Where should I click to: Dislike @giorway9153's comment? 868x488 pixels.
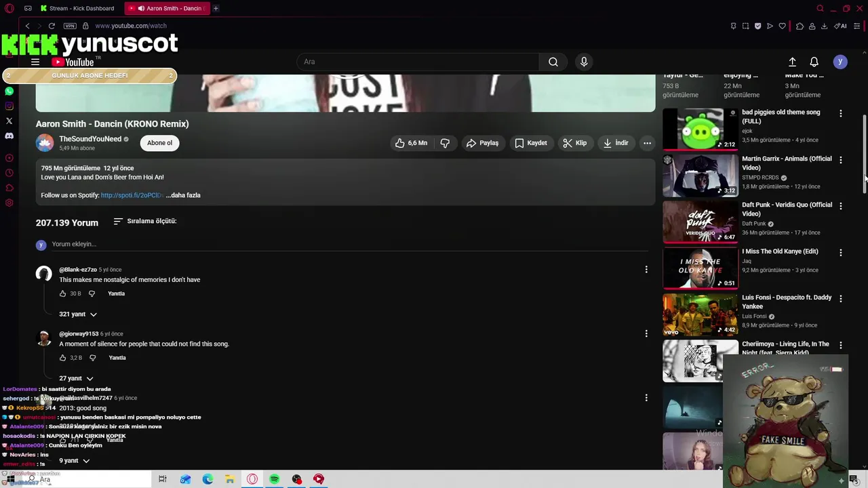tap(93, 358)
